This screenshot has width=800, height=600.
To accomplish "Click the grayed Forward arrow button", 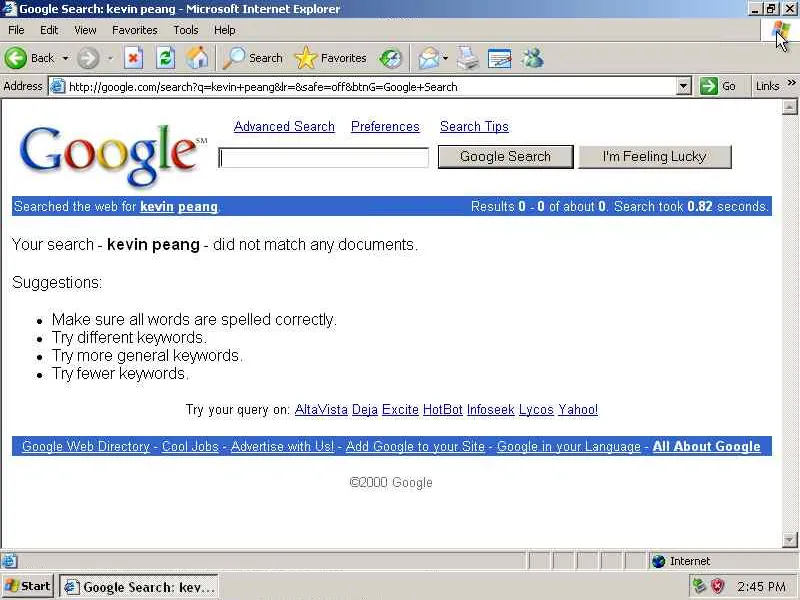I will pyautogui.click(x=88, y=58).
